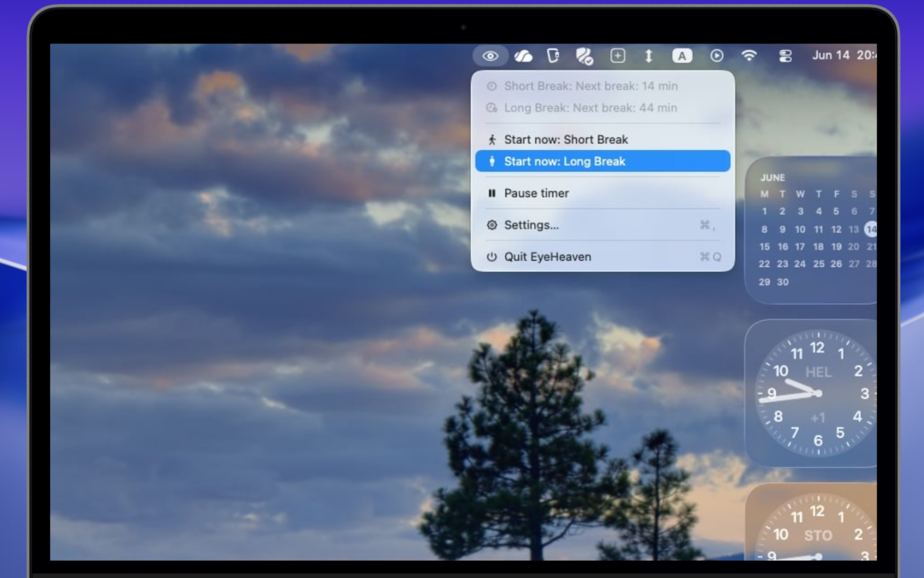
Task: Click the leaf with checkmark menu bar icon
Action: 584,56
